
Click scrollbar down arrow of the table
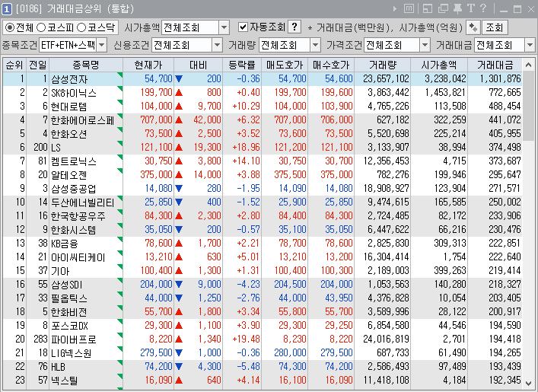click(x=528, y=383)
